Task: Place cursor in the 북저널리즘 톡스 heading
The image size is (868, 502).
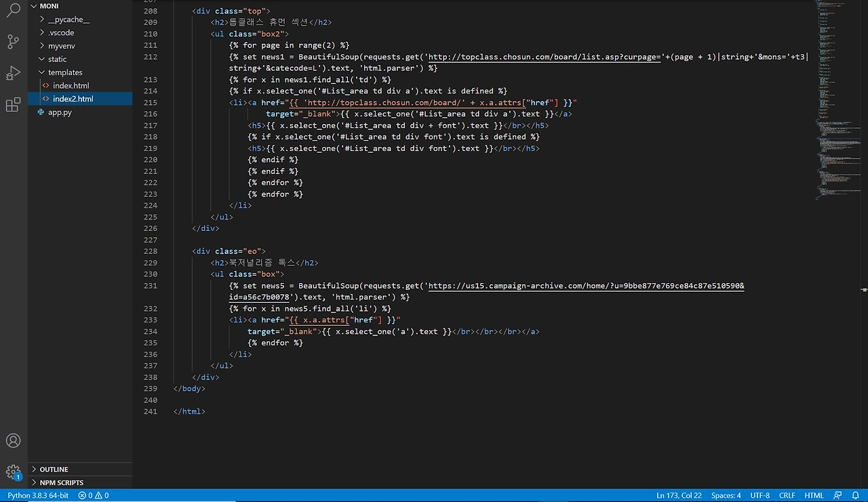Action: tap(262, 263)
